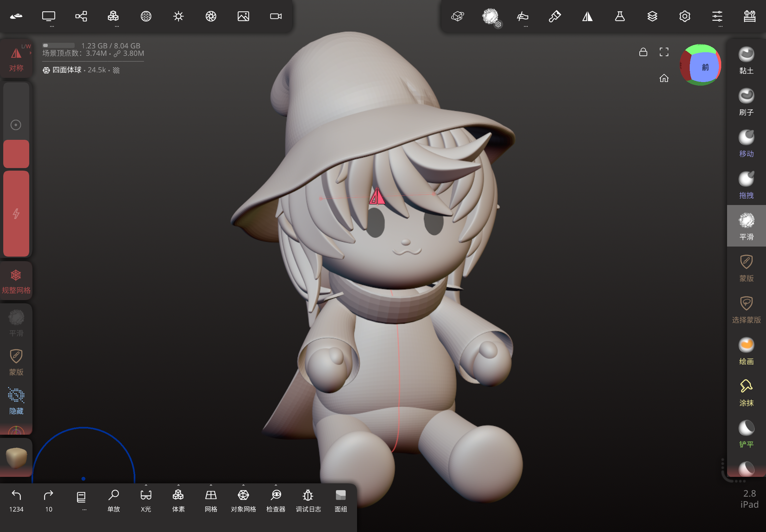Select the 铲平 flatten tool
Screen dimensions: 766x532
746,434
